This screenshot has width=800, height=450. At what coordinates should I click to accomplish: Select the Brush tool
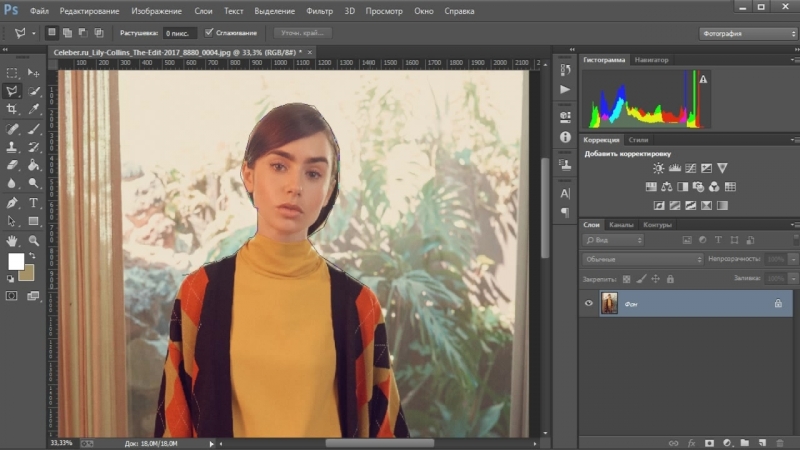pos(34,130)
